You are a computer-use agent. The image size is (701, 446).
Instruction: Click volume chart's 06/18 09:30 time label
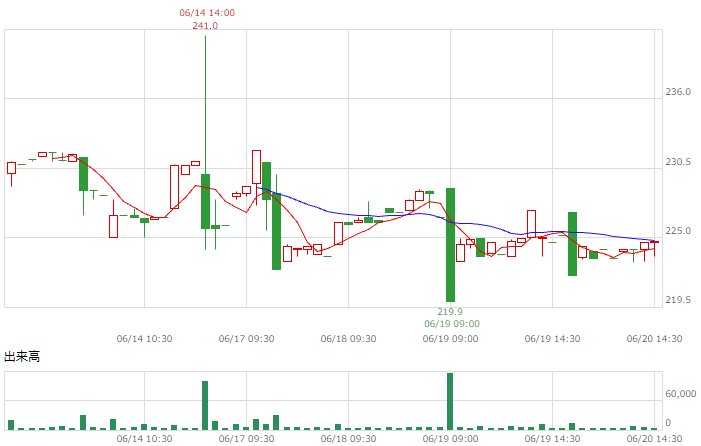pyautogui.click(x=348, y=438)
